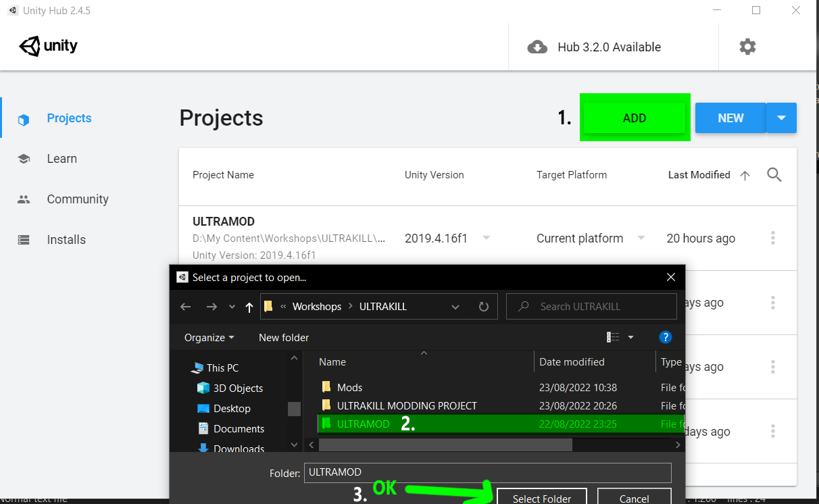Viewport: 819px width, 504px height.
Task: Click the Unity Version column header
Action: (435, 175)
